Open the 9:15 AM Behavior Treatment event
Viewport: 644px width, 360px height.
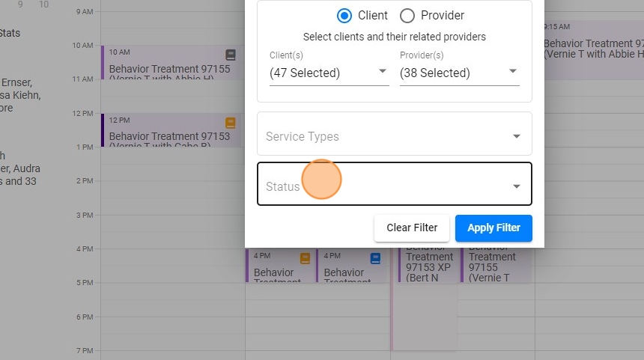tap(592, 49)
